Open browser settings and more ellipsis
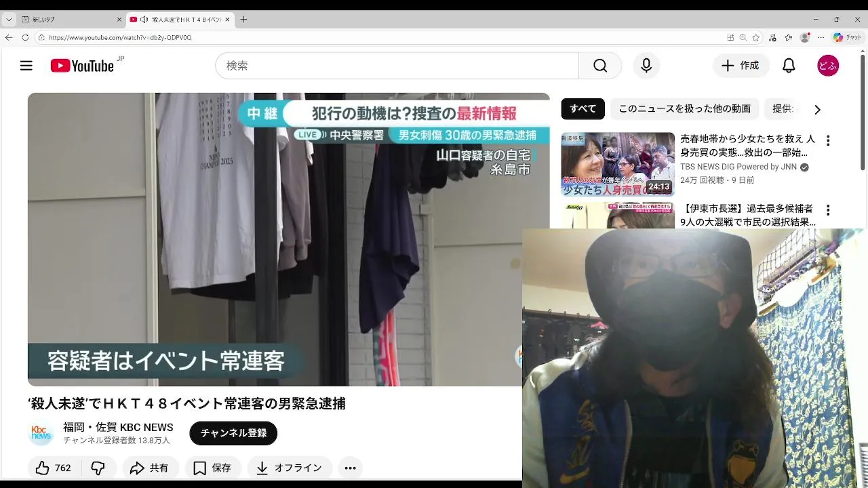Viewport: 868px width, 488px height. tap(821, 37)
